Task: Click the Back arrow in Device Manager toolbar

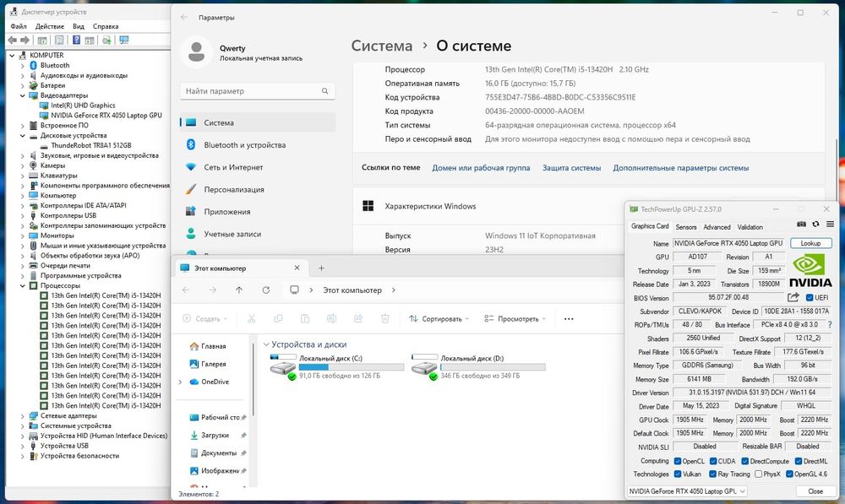Action: click(13, 41)
